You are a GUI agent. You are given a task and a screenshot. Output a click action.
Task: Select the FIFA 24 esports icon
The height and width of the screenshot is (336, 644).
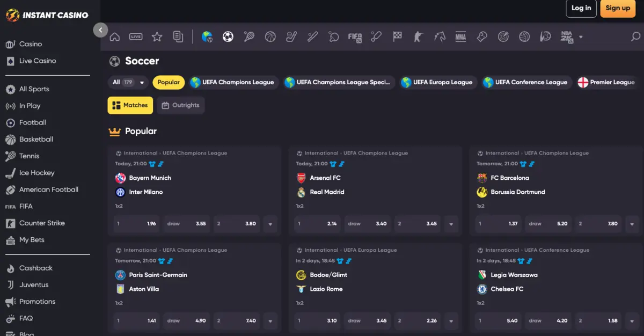click(355, 37)
